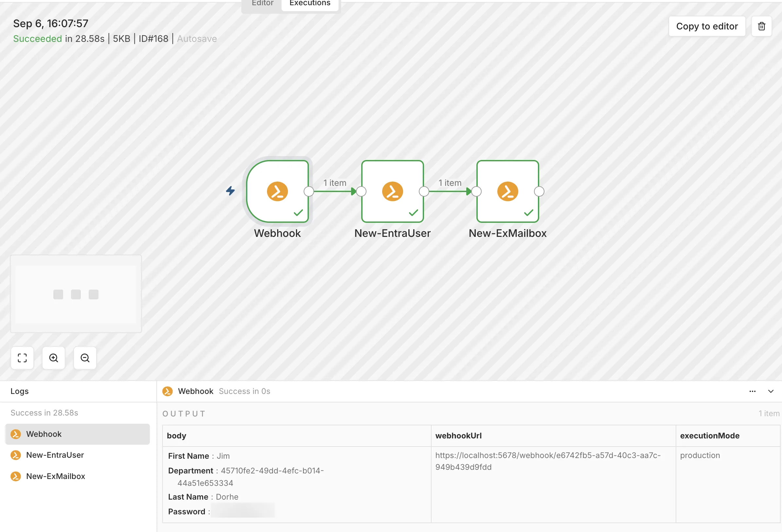Delete this execution with trash icon
Viewport: 782px width, 532px height.
pyautogui.click(x=761, y=26)
